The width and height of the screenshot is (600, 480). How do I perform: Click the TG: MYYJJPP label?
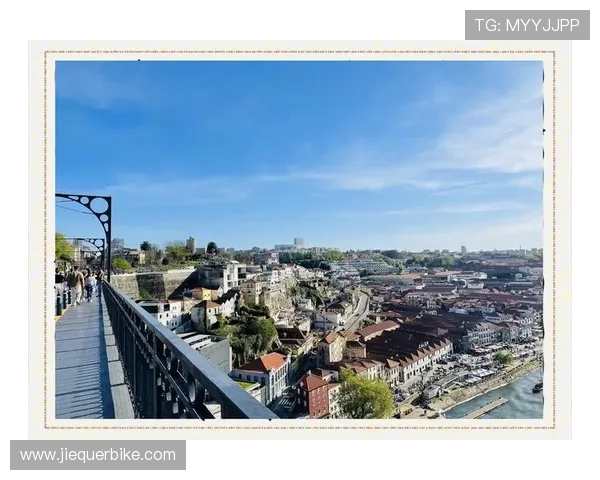coord(526,25)
